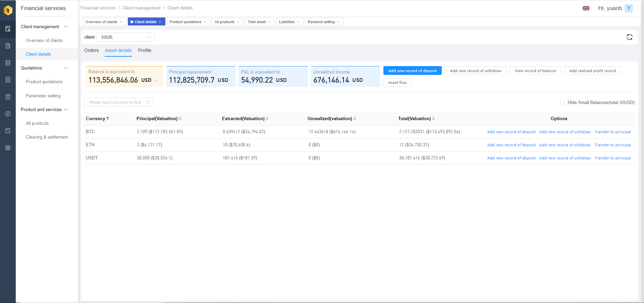644x303 pixels.
Task: Select the Asset details tab
Action: [x=118, y=50]
